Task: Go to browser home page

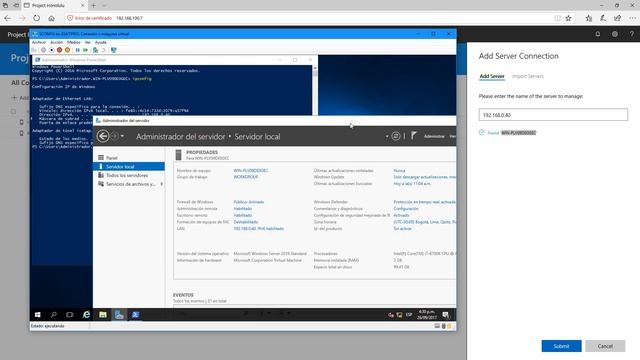Action: point(51,18)
